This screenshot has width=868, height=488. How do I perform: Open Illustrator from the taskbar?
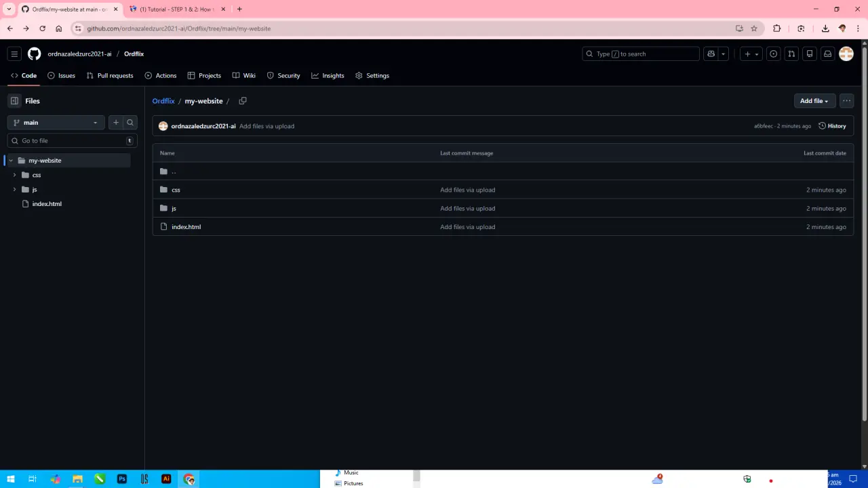pos(166,479)
